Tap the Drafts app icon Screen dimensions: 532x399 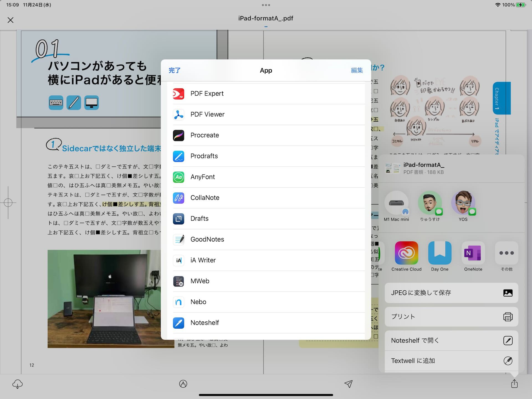178,219
